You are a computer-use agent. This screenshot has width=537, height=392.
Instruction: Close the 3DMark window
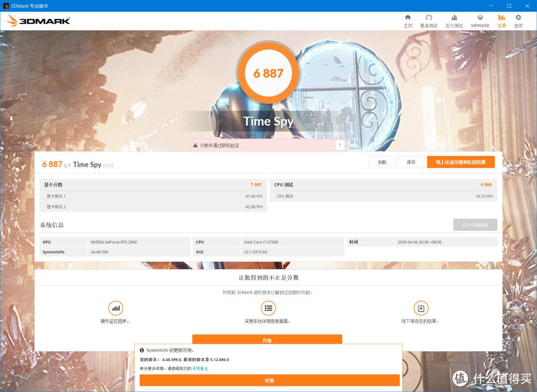(x=528, y=6)
